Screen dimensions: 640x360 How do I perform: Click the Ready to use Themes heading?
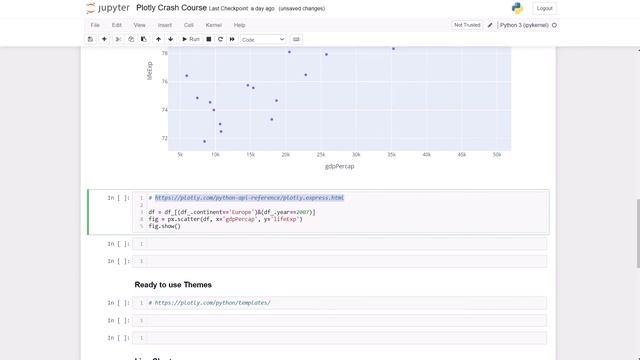pyautogui.click(x=173, y=284)
